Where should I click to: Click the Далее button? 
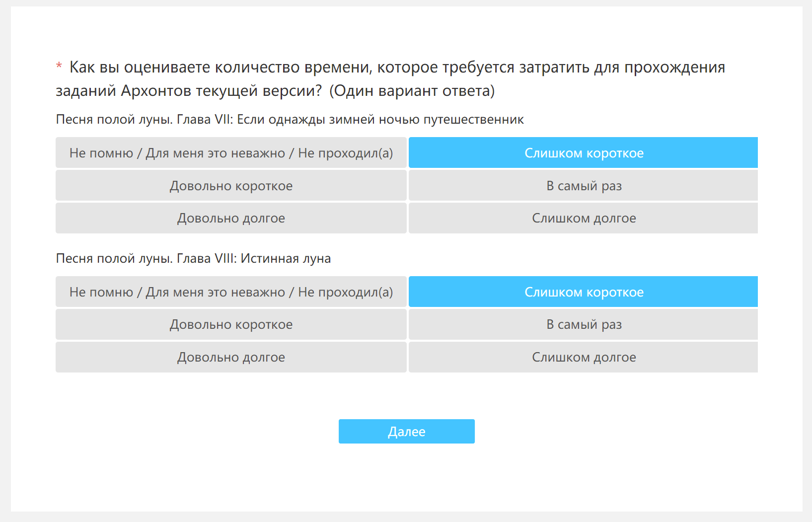click(406, 431)
